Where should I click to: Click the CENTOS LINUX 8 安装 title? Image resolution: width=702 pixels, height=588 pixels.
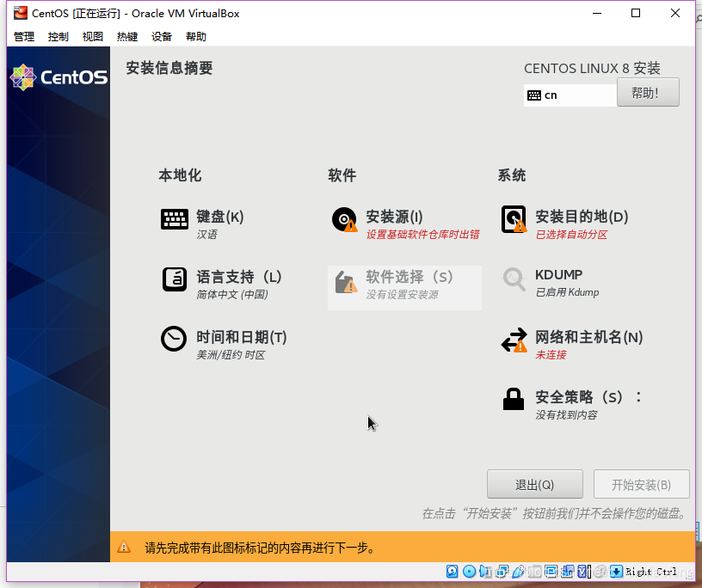tap(592, 69)
